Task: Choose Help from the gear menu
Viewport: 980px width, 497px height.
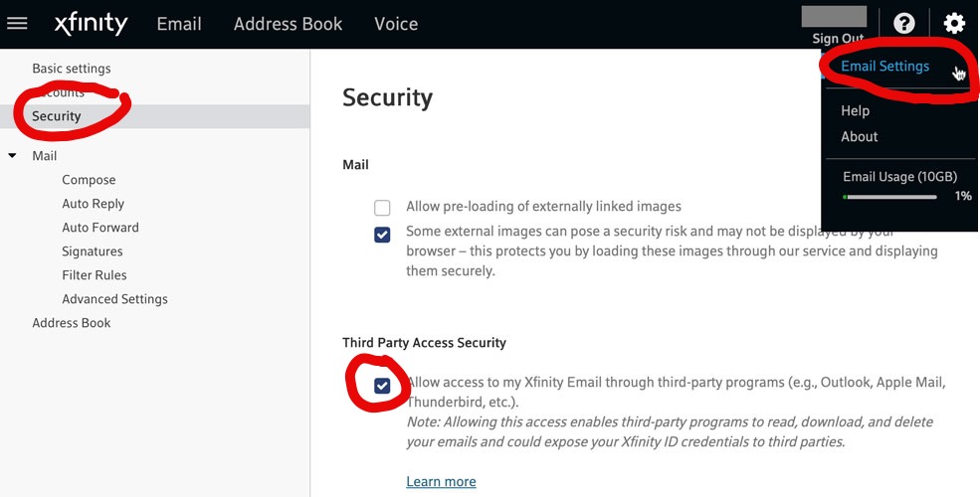Action: click(x=855, y=110)
